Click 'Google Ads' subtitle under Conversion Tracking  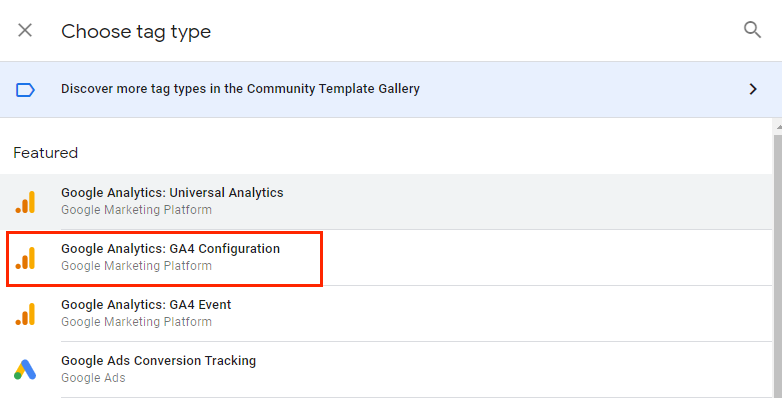[x=93, y=378]
